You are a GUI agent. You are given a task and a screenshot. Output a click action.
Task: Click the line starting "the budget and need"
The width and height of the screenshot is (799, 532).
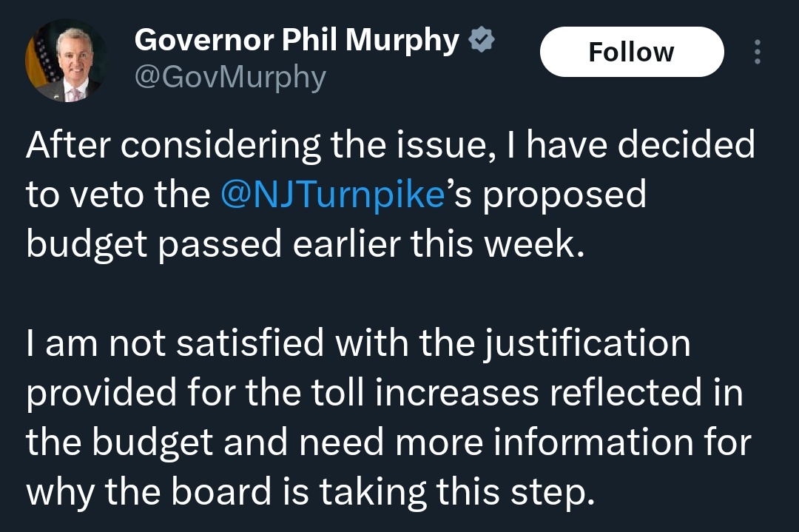click(388, 443)
